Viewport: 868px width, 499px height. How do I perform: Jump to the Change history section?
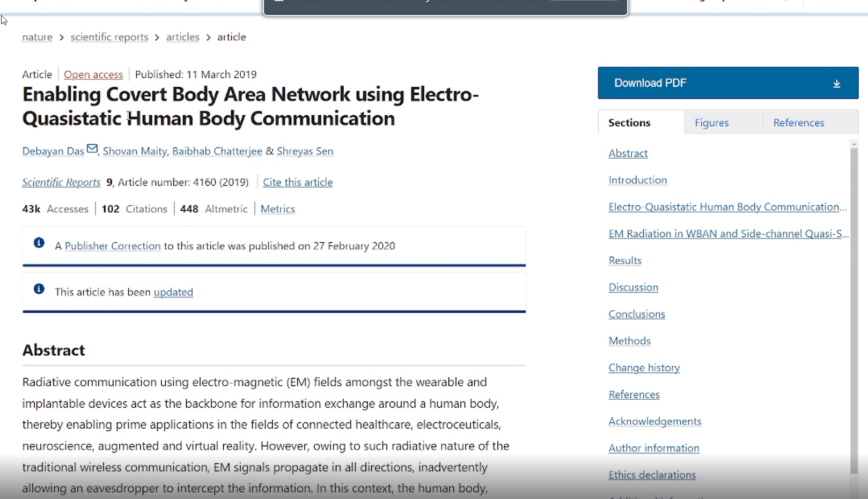644,368
